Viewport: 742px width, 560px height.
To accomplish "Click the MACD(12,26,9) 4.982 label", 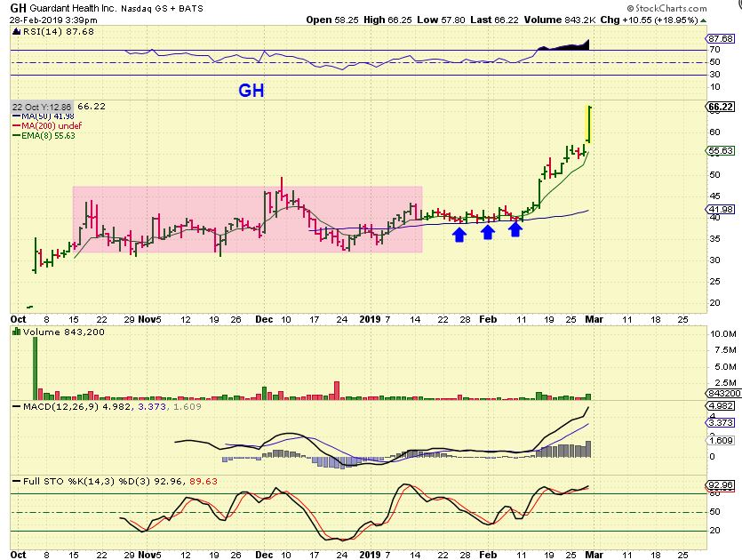I will coord(78,406).
